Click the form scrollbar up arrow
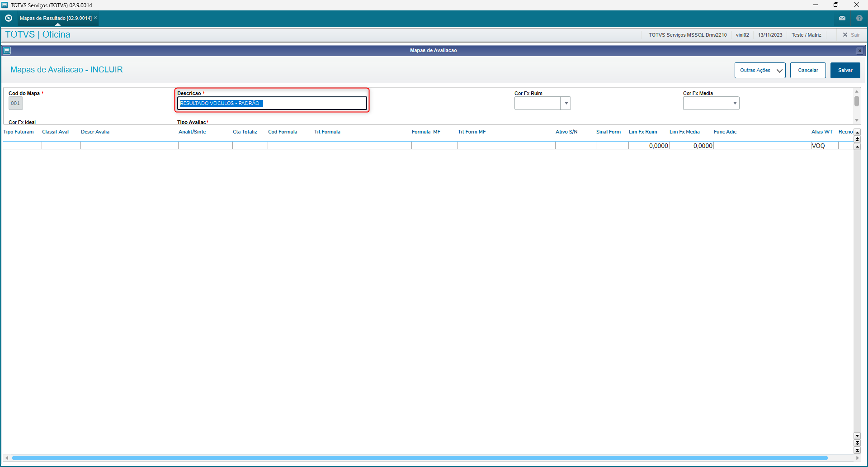This screenshot has width=868, height=467. pos(857,91)
